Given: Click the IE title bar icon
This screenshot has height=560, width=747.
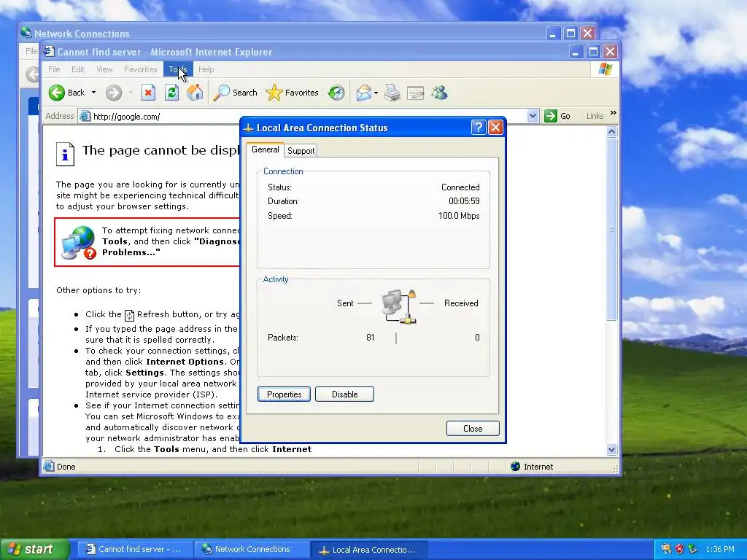Looking at the screenshot, I should coord(49,52).
